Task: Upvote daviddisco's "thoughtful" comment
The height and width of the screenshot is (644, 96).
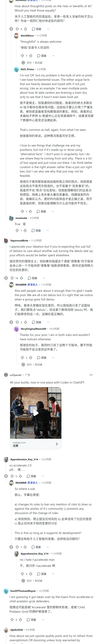Action: coord(22,56)
